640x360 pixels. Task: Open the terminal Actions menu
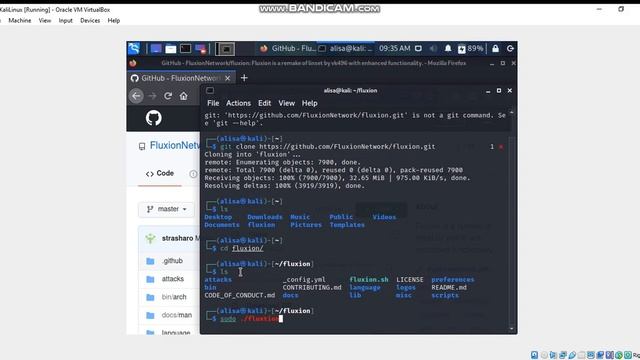click(x=238, y=103)
